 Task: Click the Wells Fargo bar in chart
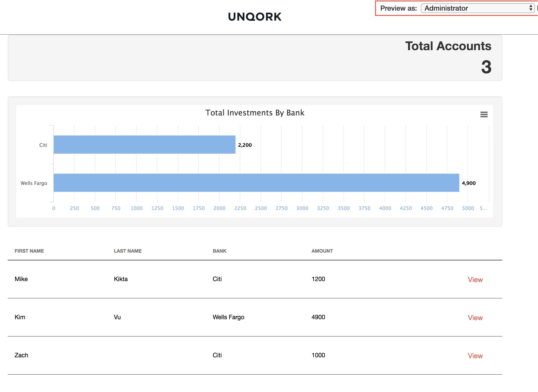(256, 183)
